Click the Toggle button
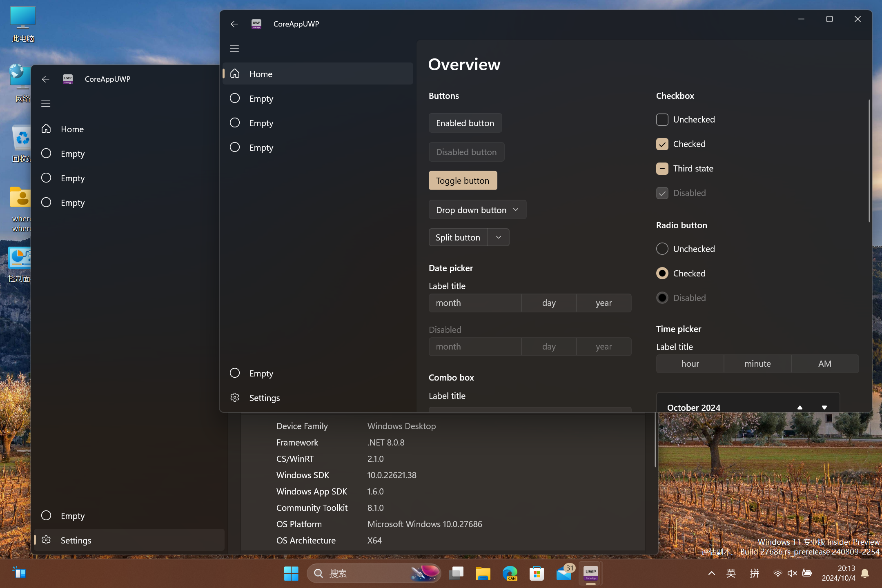The image size is (882, 588). click(x=463, y=180)
